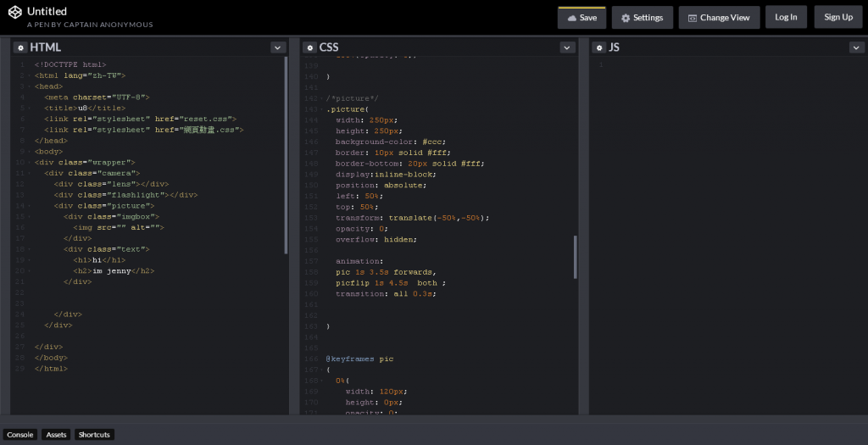
Task: Click the <h2>im jenny</h2> line
Action: [x=114, y=271]
